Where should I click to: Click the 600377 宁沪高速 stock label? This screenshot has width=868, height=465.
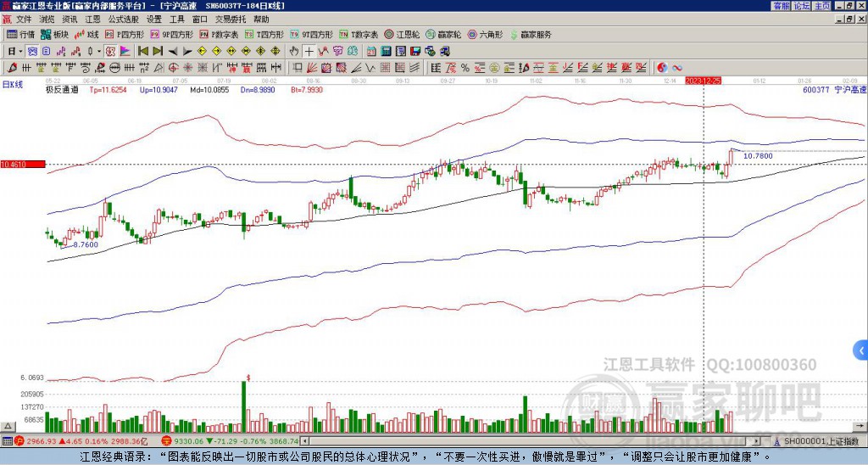(835, 89)
